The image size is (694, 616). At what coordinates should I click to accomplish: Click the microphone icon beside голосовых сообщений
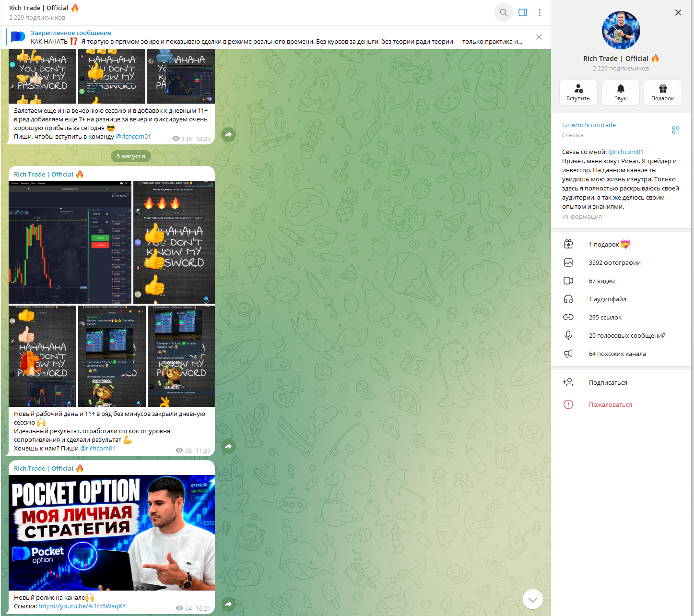[x=568, y=335]
